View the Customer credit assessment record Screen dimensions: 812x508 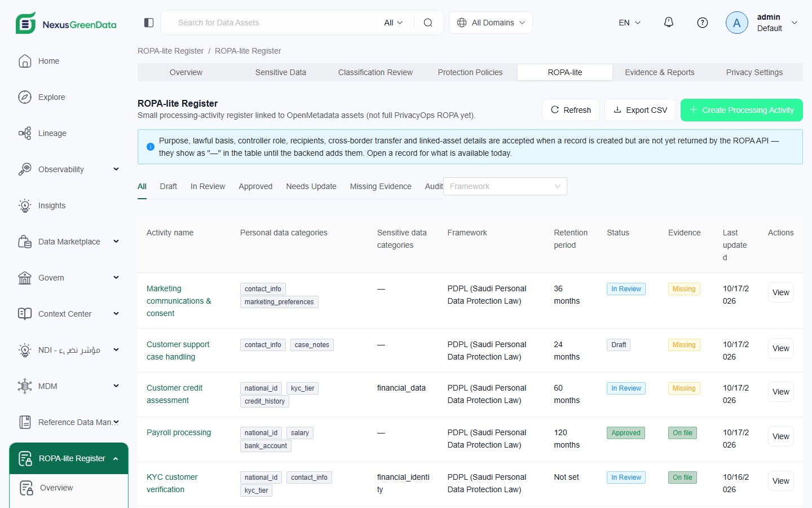(781, 392)
